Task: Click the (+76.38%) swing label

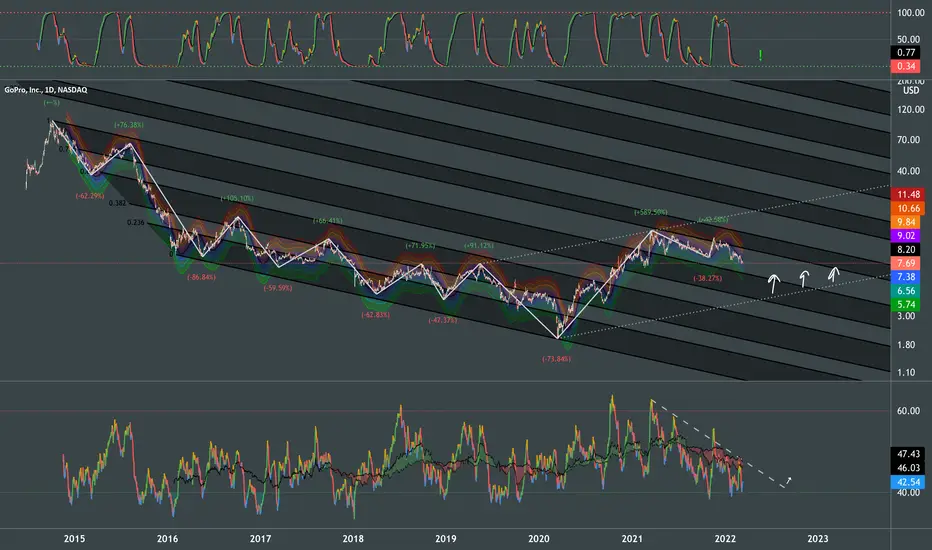Action: (x=129, y=125)
